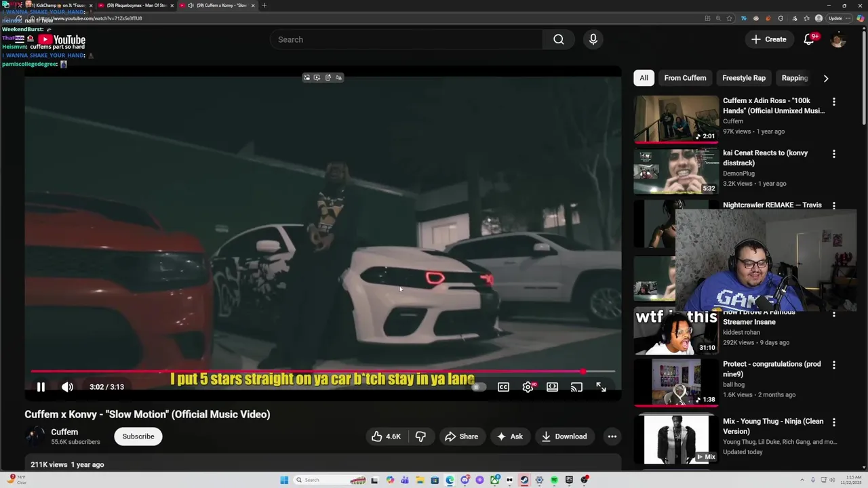Open the Ask AI button
The width and height of the screenshot is (868, 488).
coord(510,436)
